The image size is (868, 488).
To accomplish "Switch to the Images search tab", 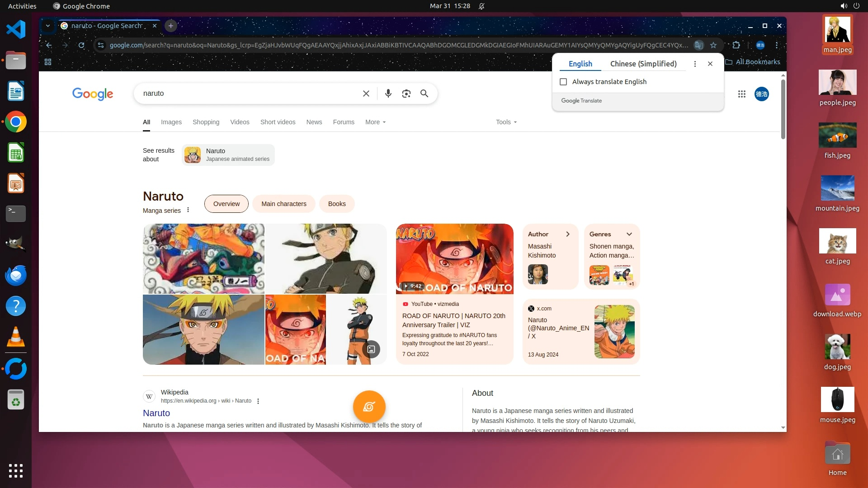I will (x=171, y=122).
